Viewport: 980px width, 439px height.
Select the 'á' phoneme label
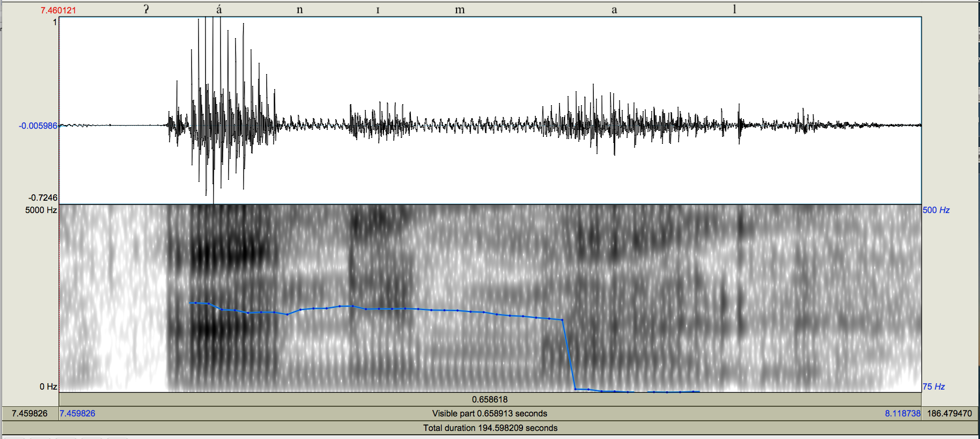[x=219, y=9]
